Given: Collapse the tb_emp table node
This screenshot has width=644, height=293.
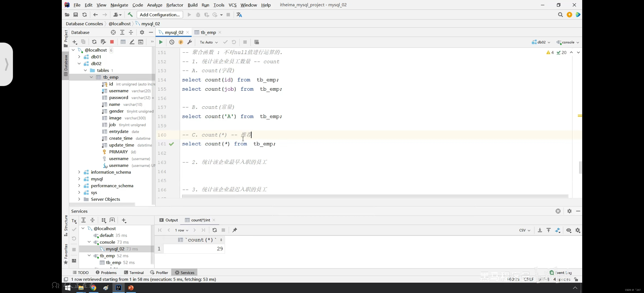Looking at the screenshot, I should [x=91, y=77].
